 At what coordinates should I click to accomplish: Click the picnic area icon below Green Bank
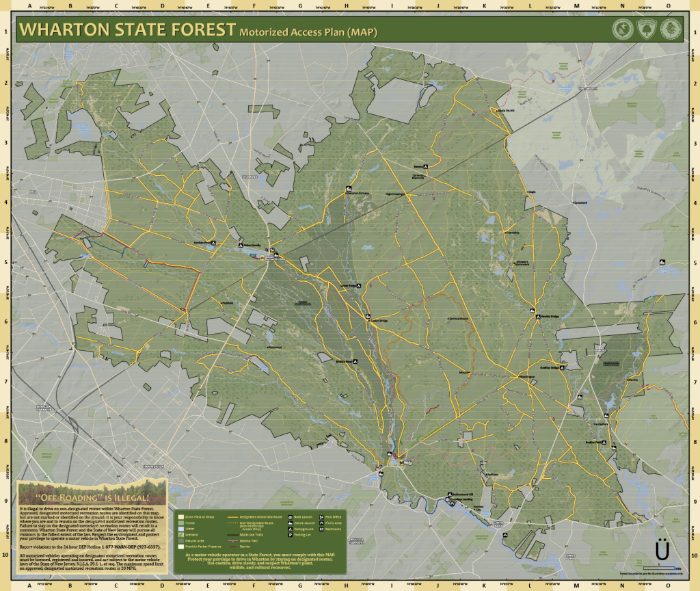[505, 535]
